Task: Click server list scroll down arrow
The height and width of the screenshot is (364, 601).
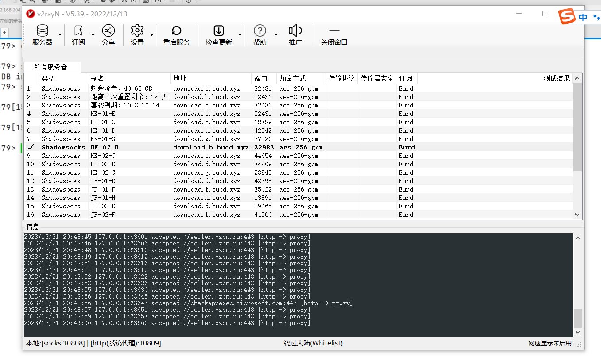Action: pos(577,215)
